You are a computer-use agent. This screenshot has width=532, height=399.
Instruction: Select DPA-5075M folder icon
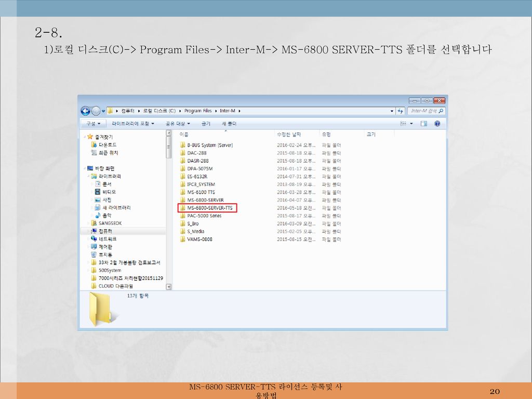[182, 168]
